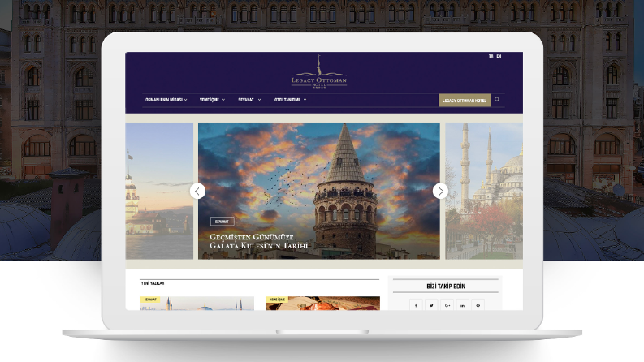The image size is (644, 362).
Task: Open Seyahat navigation menu item
Action: (x=246, y=100)
